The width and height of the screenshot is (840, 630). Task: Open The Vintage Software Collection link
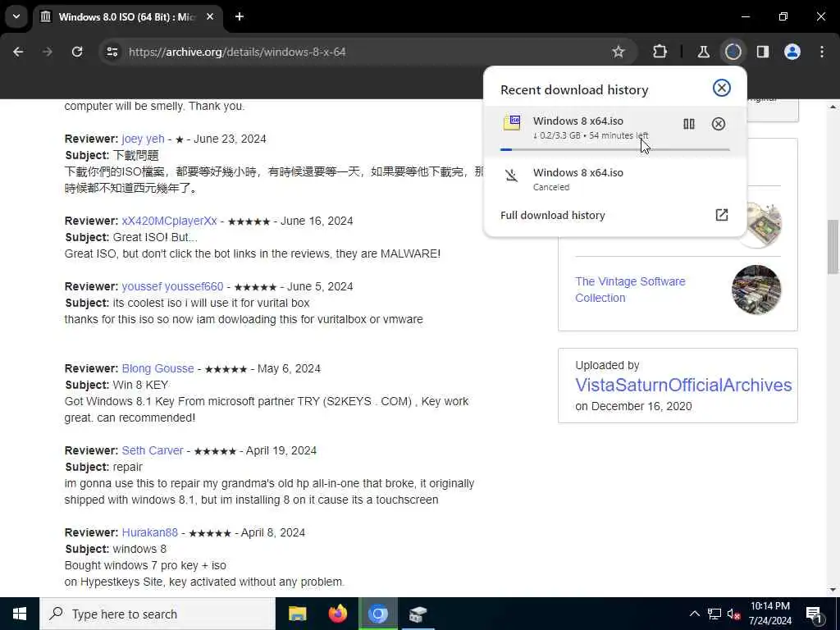click(630, 290)
